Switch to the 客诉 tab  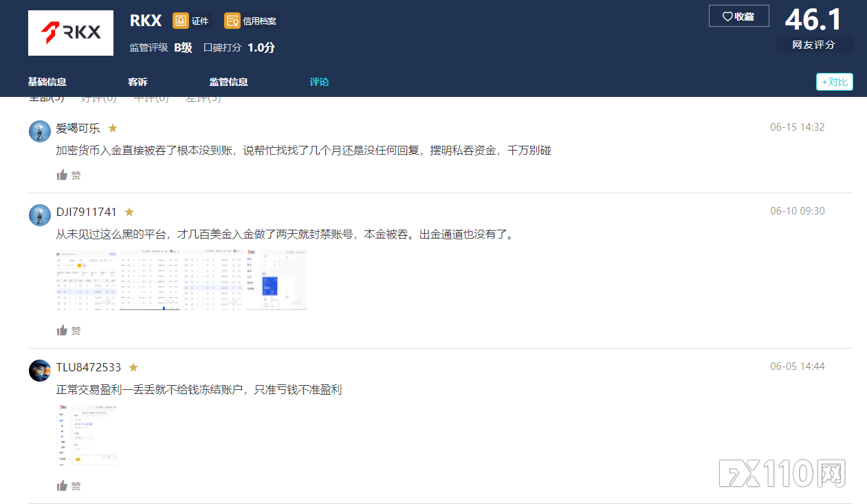138,82
